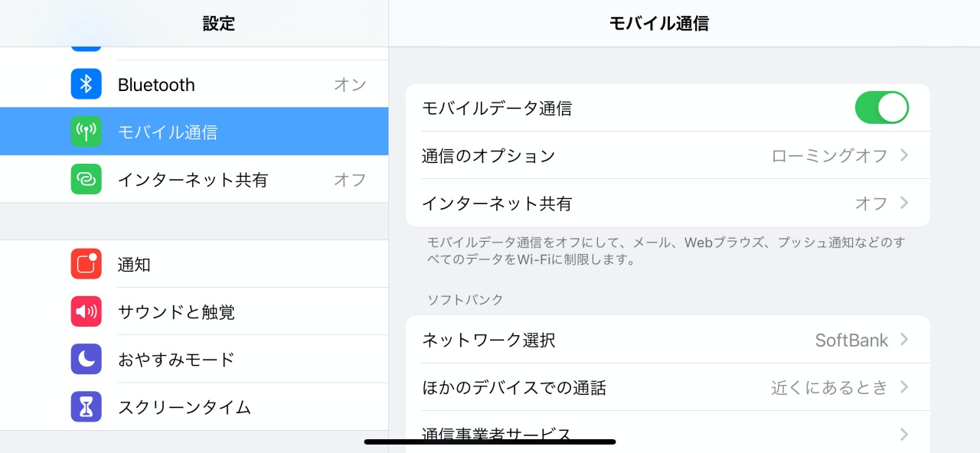Image resolution: width=980 pixels, height=453 pixels.
Task: Turn off the モバイルデータ通信 switch
Action: click(x=881, y=108)
